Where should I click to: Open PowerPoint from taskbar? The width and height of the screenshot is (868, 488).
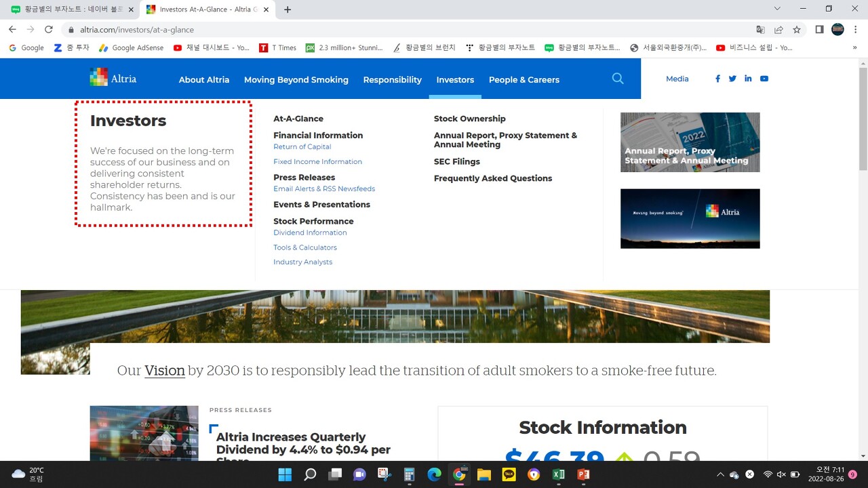(583, 474)
